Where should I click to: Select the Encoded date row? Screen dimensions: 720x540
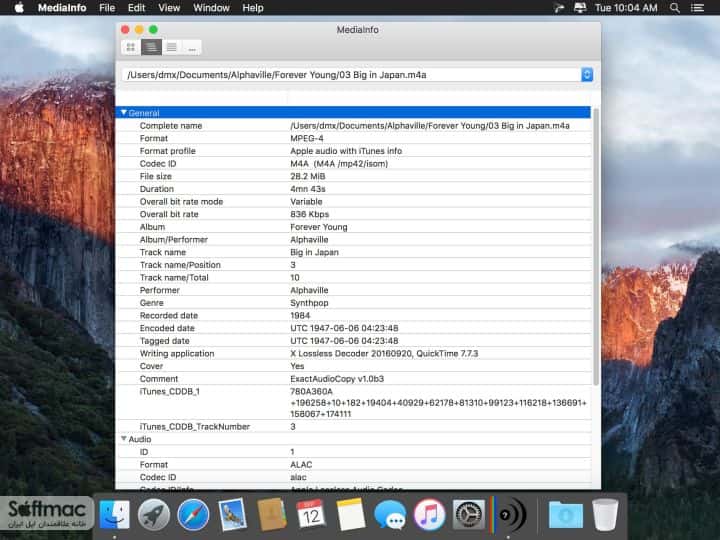[x=354, y=328]
